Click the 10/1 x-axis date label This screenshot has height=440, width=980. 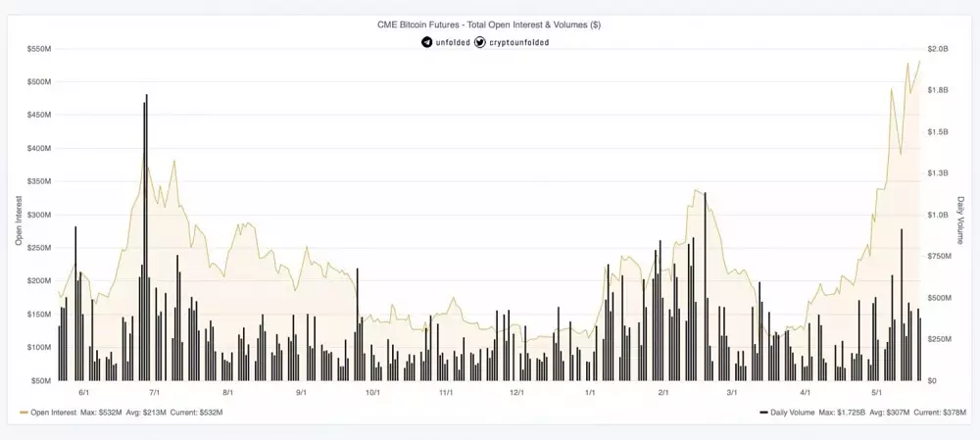tap(372, 392)
